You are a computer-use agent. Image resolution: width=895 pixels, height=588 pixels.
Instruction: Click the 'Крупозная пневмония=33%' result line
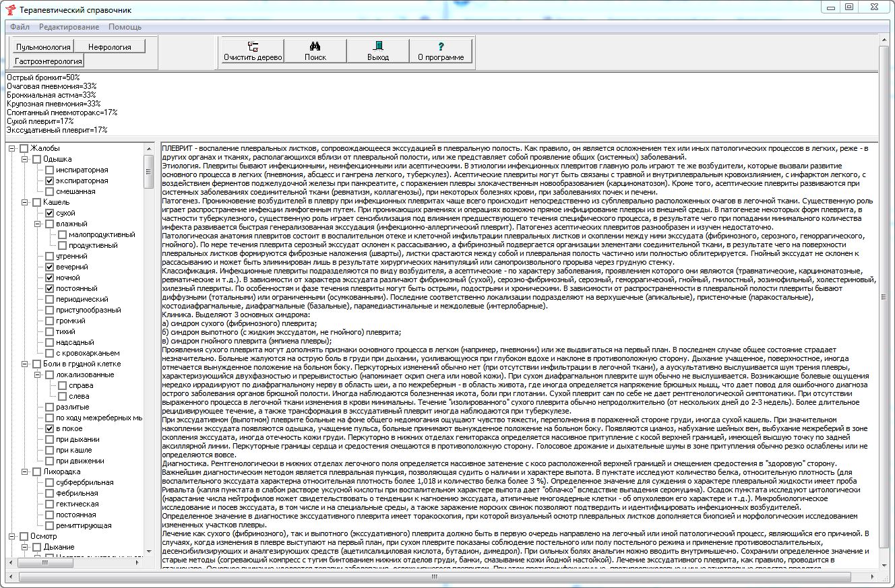54,104
